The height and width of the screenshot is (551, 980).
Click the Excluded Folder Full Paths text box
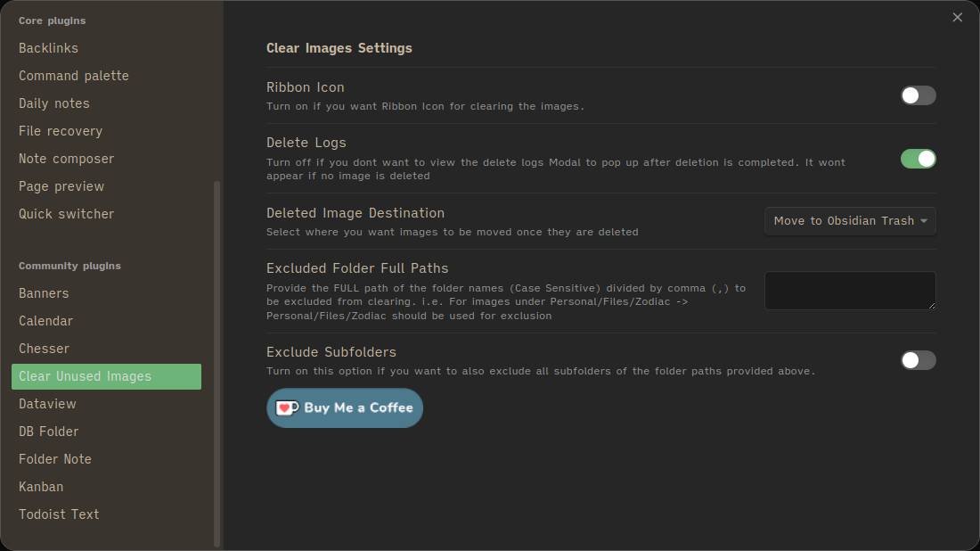click(x=849, y=290)
